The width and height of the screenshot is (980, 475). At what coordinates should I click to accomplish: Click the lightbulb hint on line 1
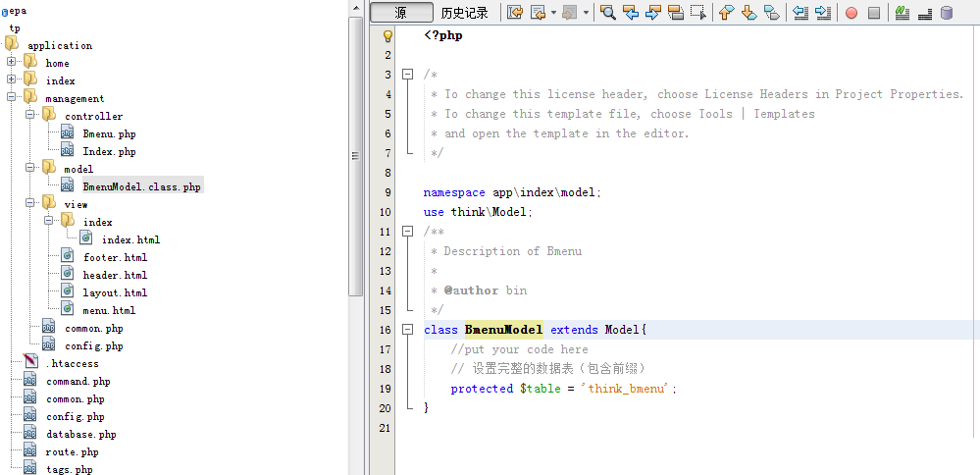[387, 35]
